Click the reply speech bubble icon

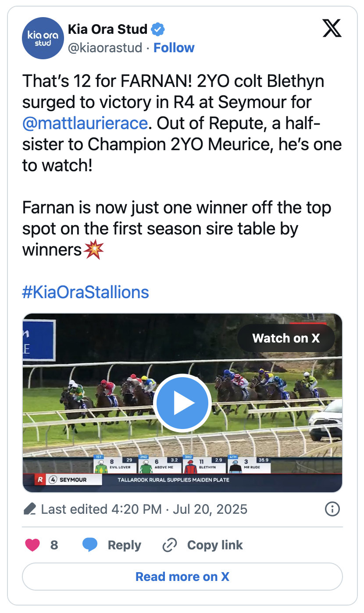90,545
